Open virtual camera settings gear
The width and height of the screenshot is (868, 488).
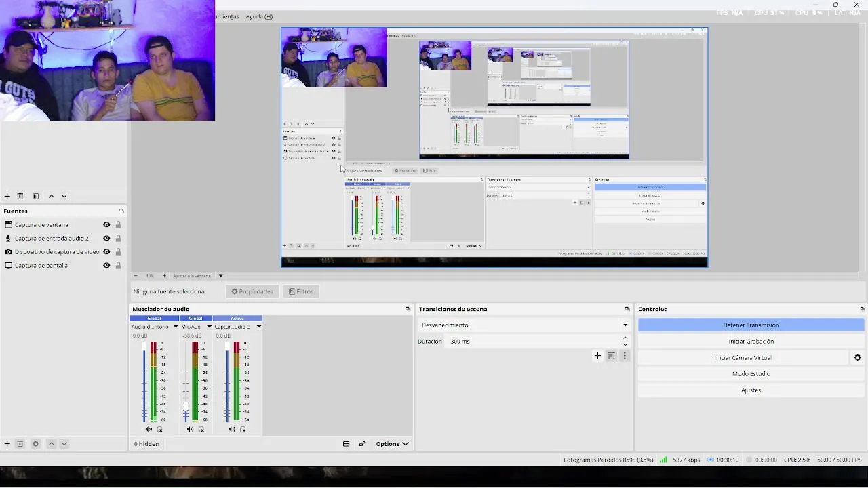click(857, 357)
